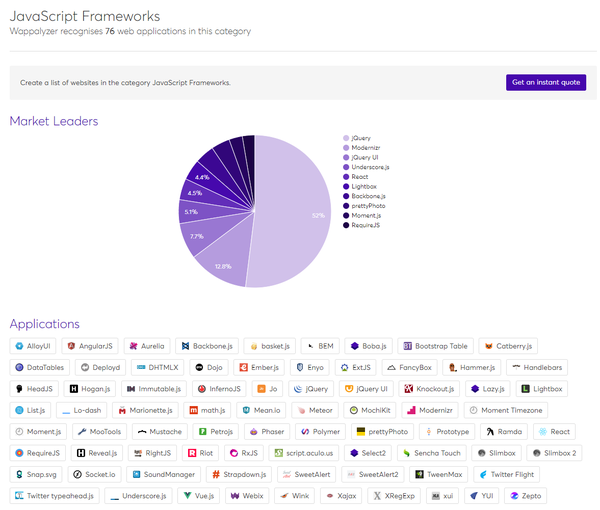Click Get an instant quote button

pyautogui.click(x=546, y=82)
